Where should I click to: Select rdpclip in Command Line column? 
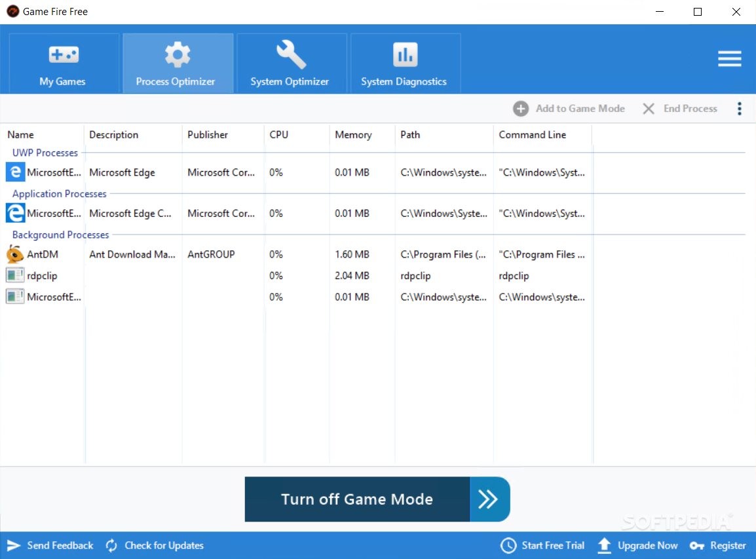[x=514, y=276]
